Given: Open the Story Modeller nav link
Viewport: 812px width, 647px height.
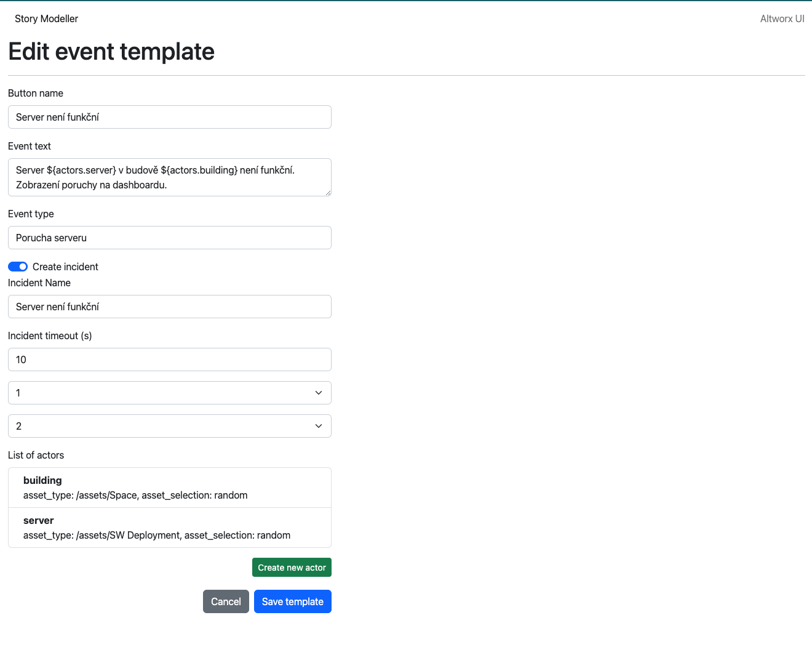Looking at the screenshot, I should point(46,18).
